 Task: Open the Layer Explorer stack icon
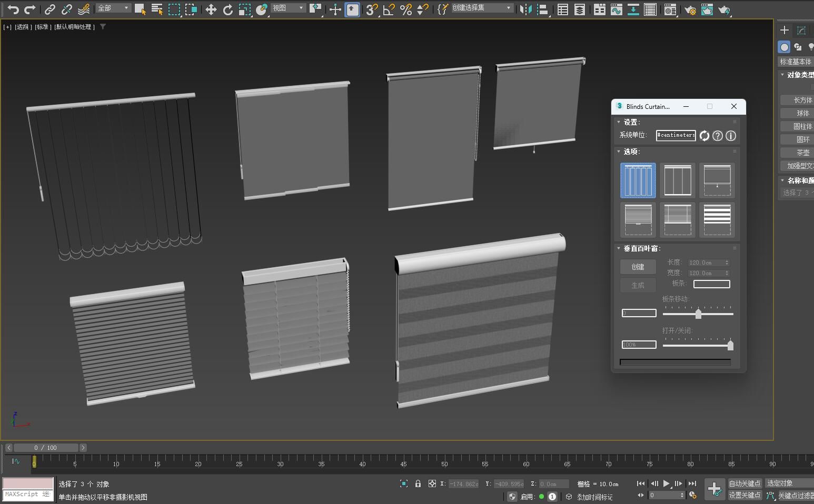point(580,9)
